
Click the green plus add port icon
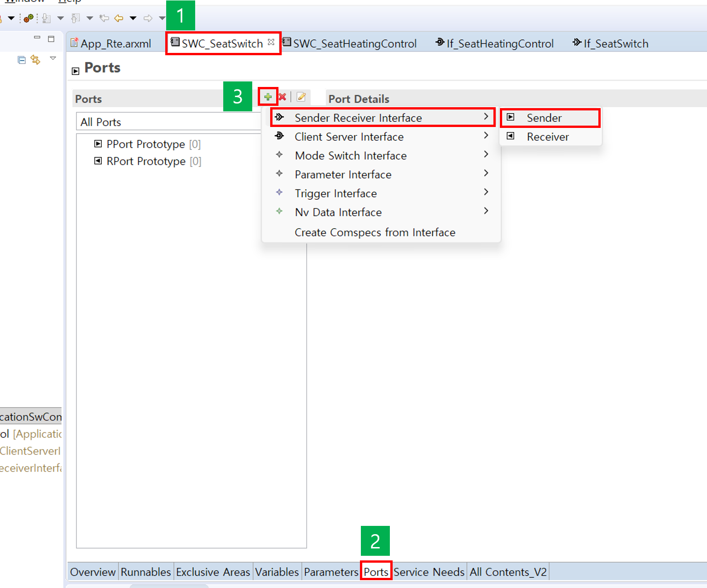pos(268,97)
